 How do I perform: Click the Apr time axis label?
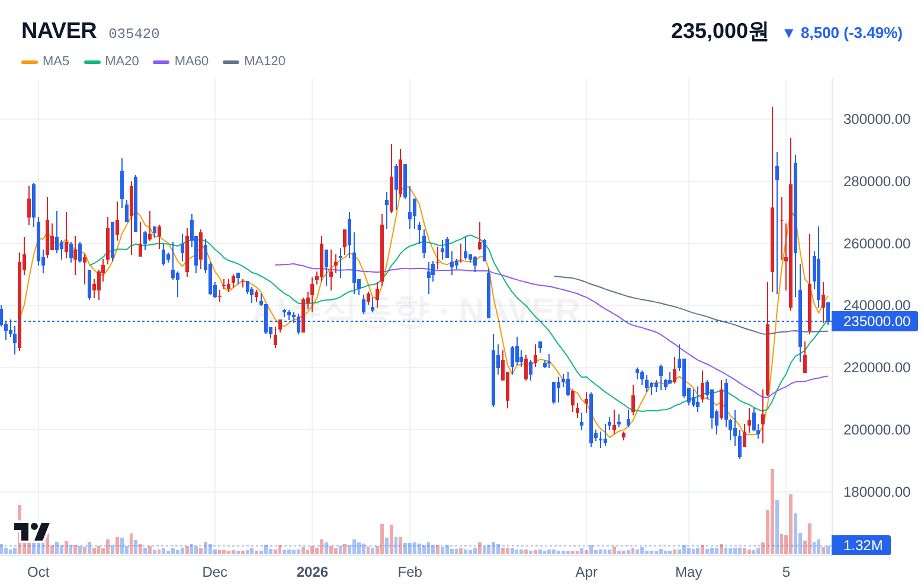coord(586,572)
